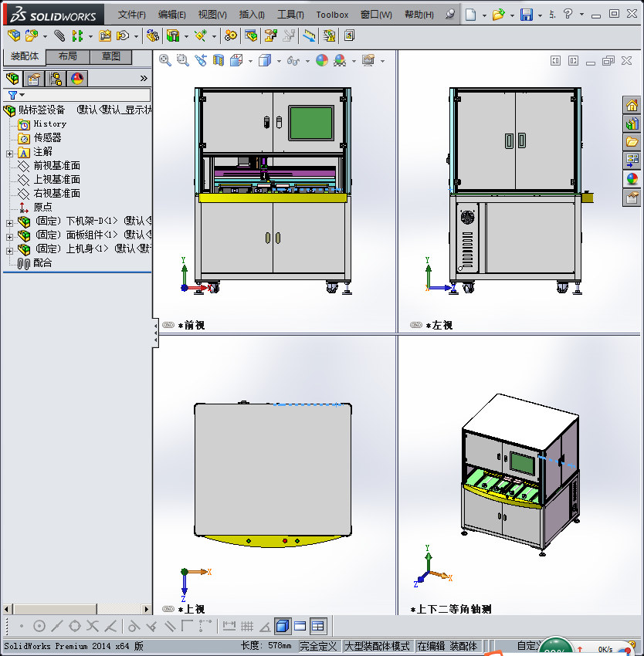Expand more manager tabs chevron

click(144, 78)
